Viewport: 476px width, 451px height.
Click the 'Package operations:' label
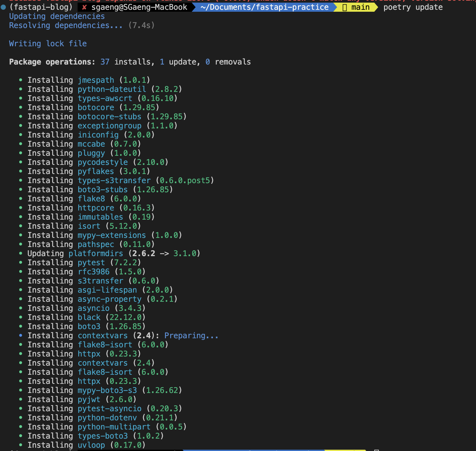click(52, 62)
